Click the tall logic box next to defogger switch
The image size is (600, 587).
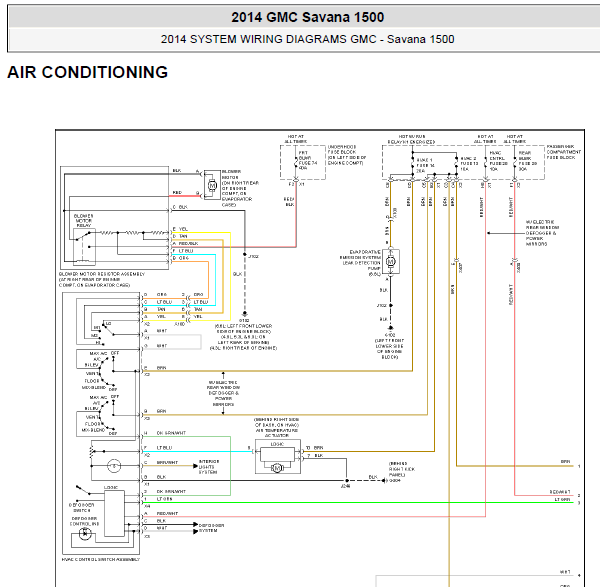point(114,514)
